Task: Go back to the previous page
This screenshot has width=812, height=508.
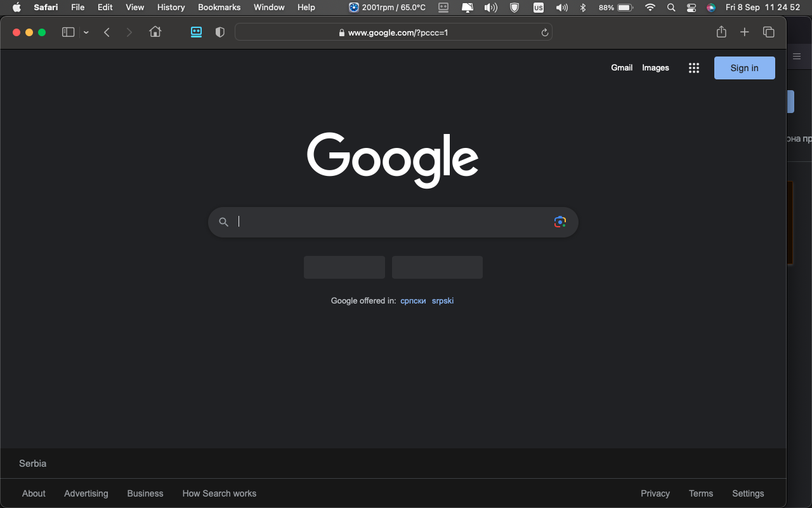Action: (x=107, y=32)
